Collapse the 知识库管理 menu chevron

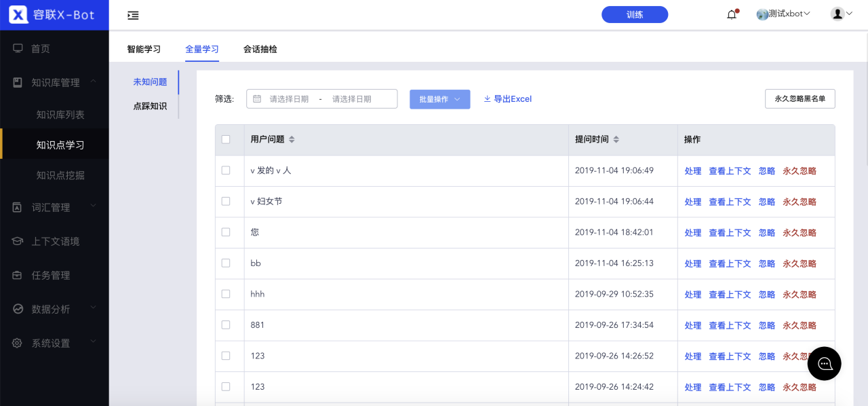93,81
